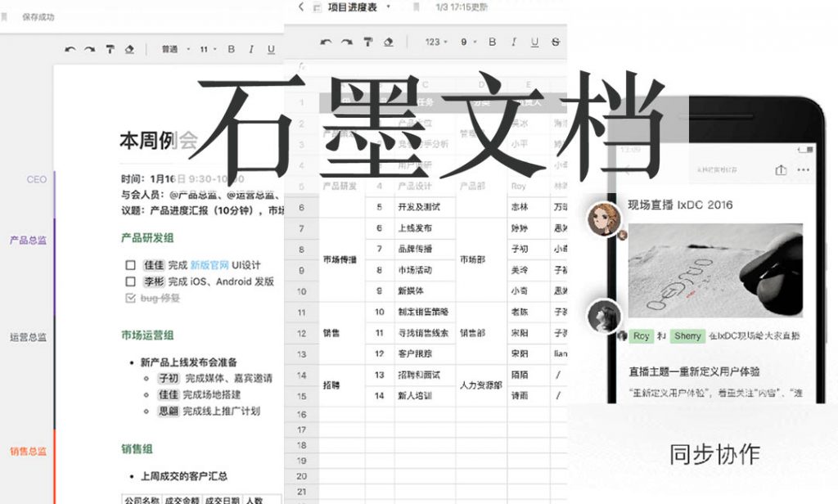Toggle underline in the document toolbar
This screenshot has height=504, width=838.
click(271, 49)
